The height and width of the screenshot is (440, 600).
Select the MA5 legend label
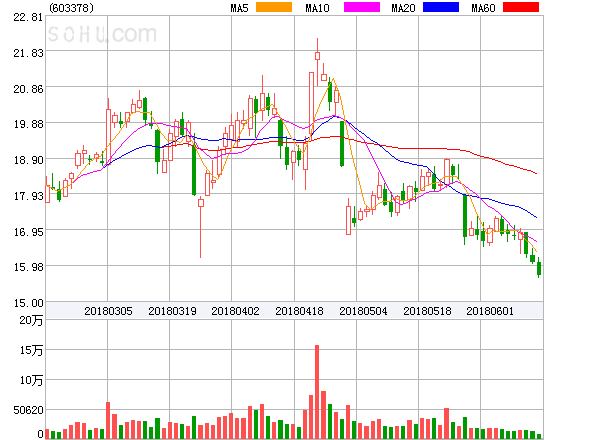pos(239,8)
